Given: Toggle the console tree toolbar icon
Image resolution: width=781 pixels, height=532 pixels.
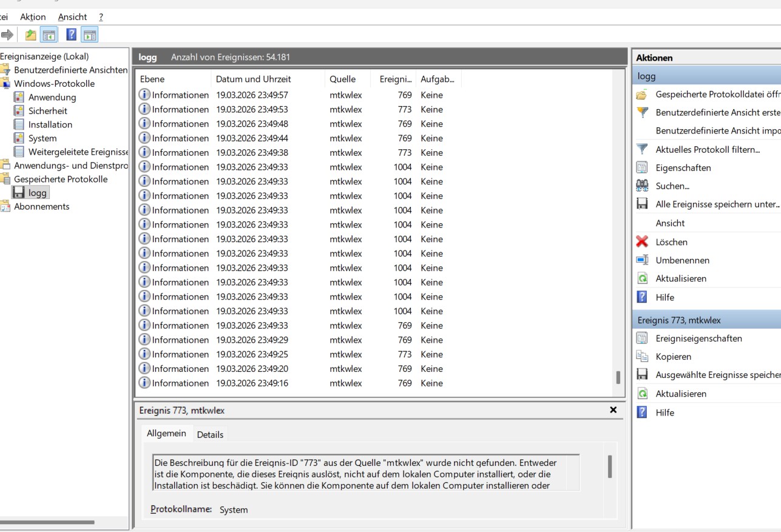Looking at the screenshot, I should 49,35.
